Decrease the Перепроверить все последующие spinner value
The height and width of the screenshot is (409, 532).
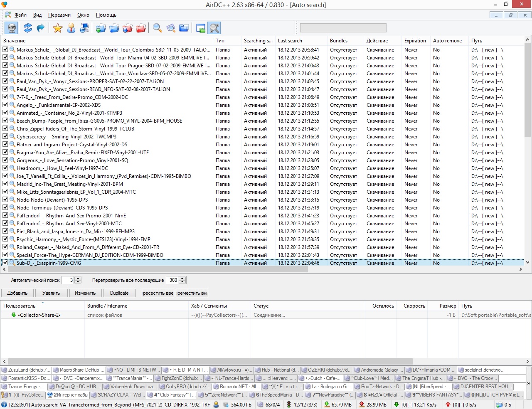point(182,282)
